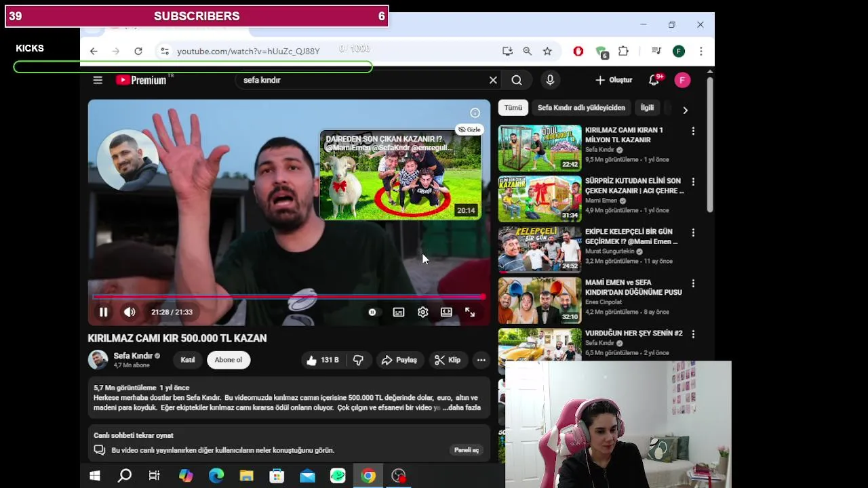Open the MAMİ EMEN ve SEFA KINDIR'DAN video title
The width and height of the screenshot is (868, 488).
point(633,287)
